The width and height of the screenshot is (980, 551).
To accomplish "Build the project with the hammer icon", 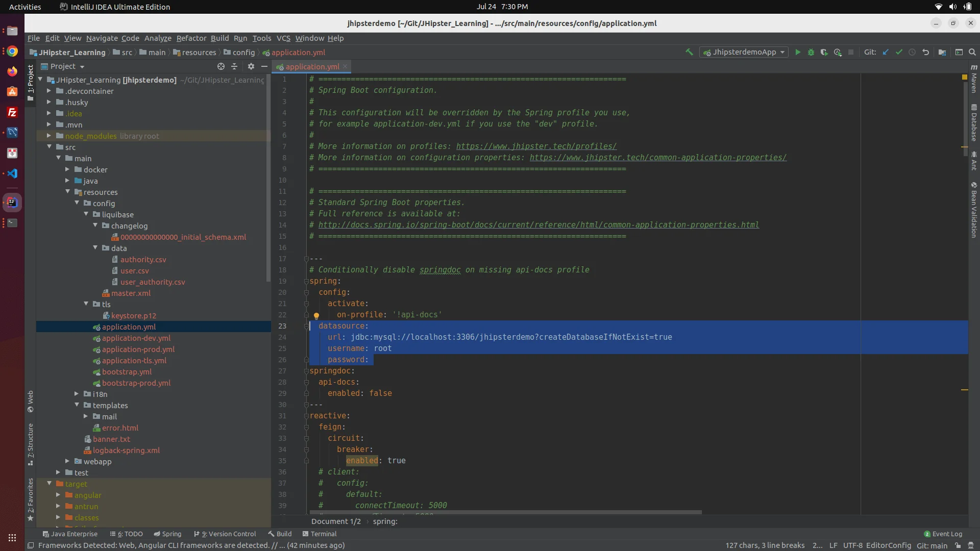I will click(x=689, y=52).
